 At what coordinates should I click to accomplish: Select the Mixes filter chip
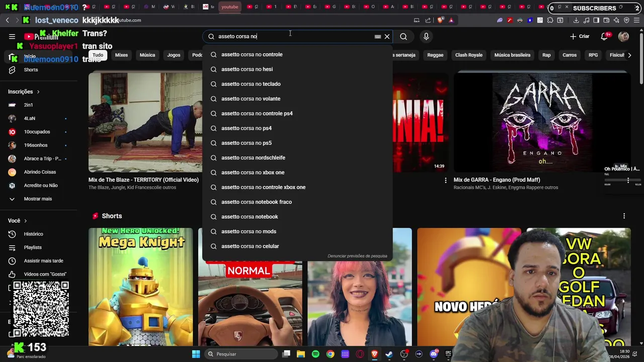click(x=121, y=55)
